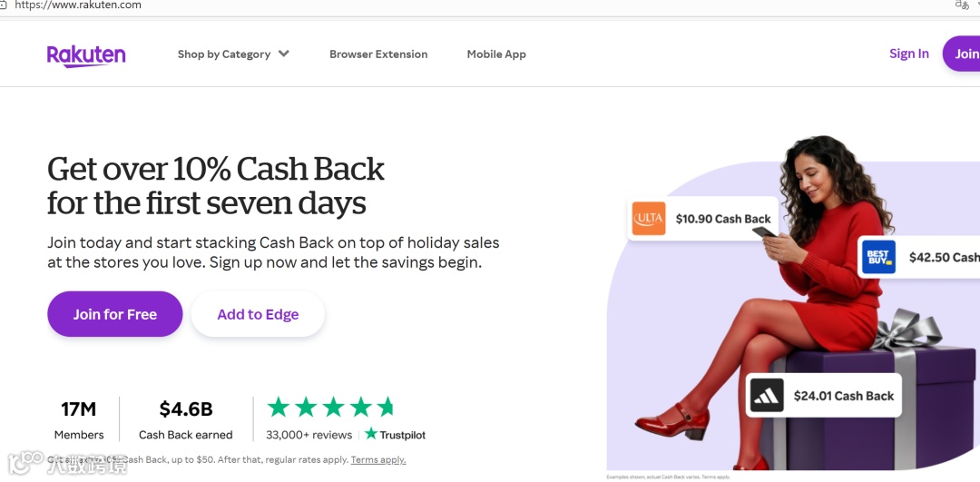Expand the Shop by Category chevron
Screen dimensions: 980x482
click(284, 54)
